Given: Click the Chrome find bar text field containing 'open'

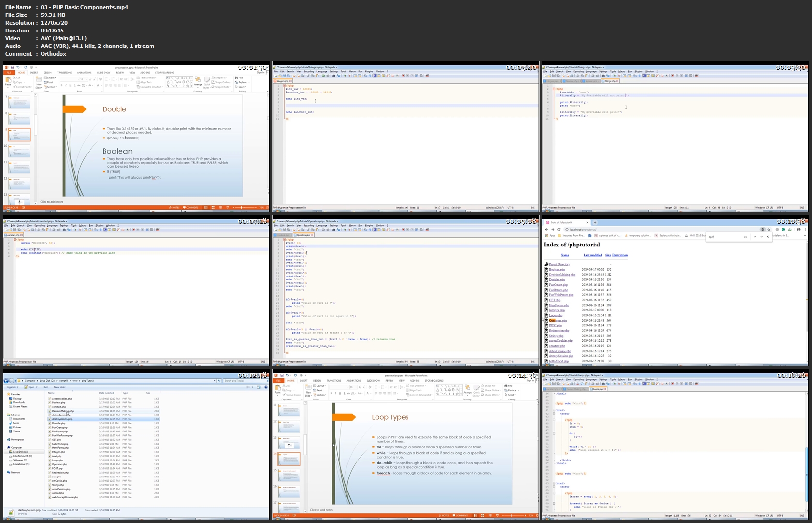Looking at the screenshot, I should tap(724, 237).
